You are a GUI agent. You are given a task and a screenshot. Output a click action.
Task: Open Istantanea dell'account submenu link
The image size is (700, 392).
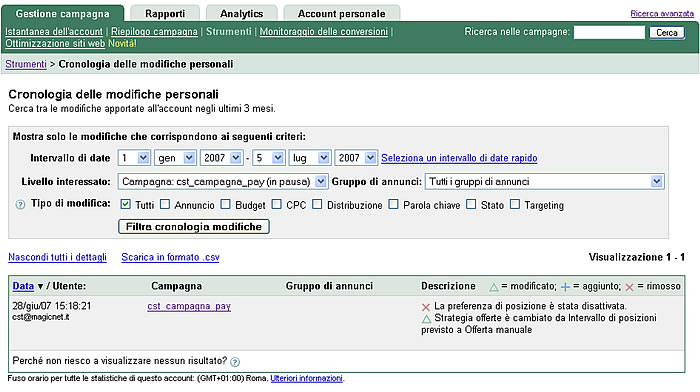tap(54, 32)
